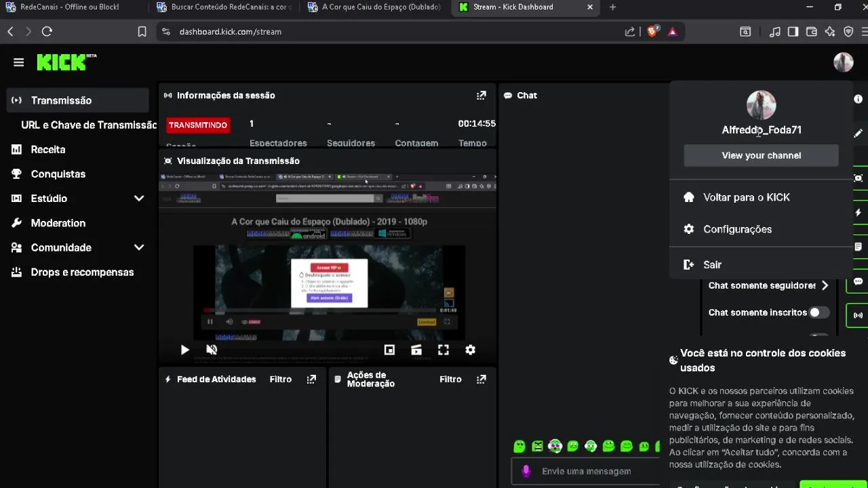Click the chat bubble icon at the right edge
The image size is (868, 488).
pos(859,281)
